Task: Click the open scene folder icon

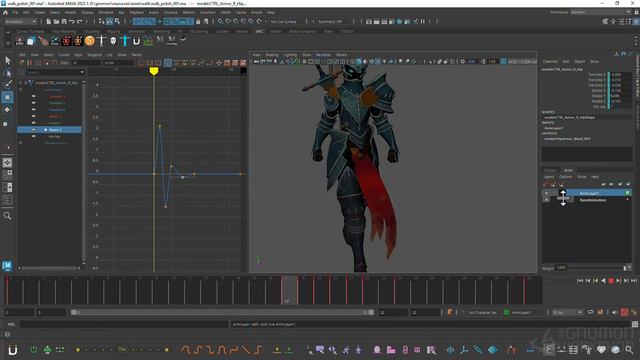Action: (x=56, y=21)
